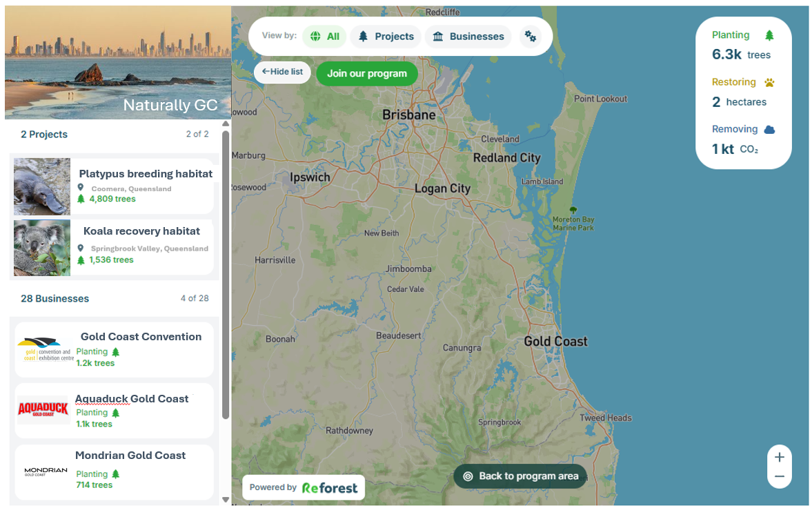Click the Tweed Heads map label
The height and width of the screenshot is (508, 812).
pos(605,418)
